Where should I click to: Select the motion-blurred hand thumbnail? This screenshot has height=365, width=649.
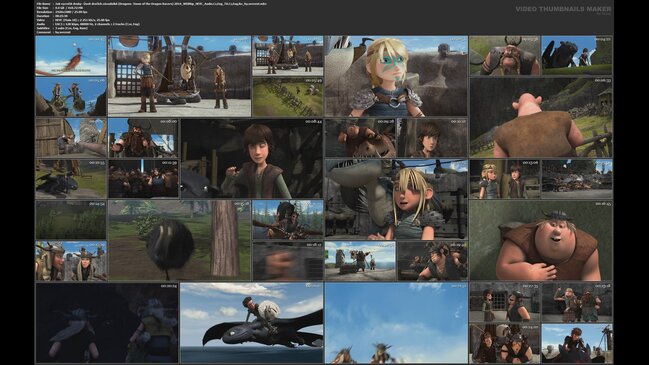[x=288, y=261]
